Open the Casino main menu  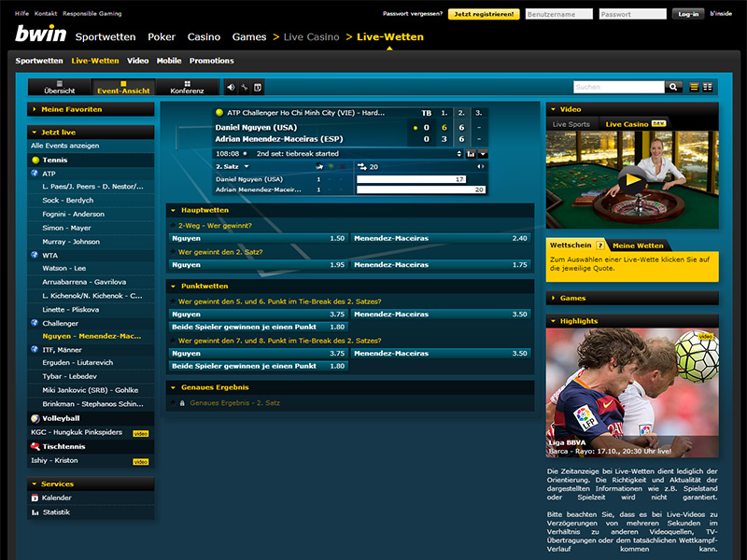click(x=204, y=36)
